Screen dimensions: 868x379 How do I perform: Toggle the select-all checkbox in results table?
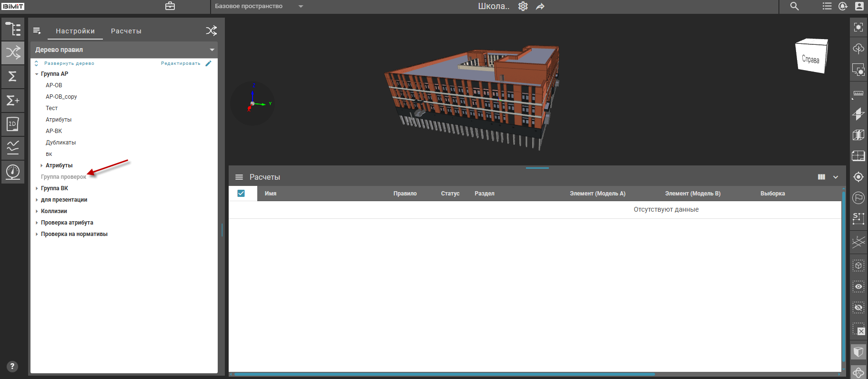pyautogui.click(x=241, y=194)
